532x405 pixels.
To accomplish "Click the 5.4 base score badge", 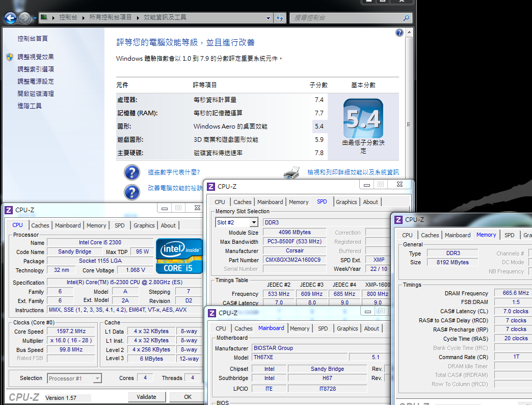I will 363,118.
